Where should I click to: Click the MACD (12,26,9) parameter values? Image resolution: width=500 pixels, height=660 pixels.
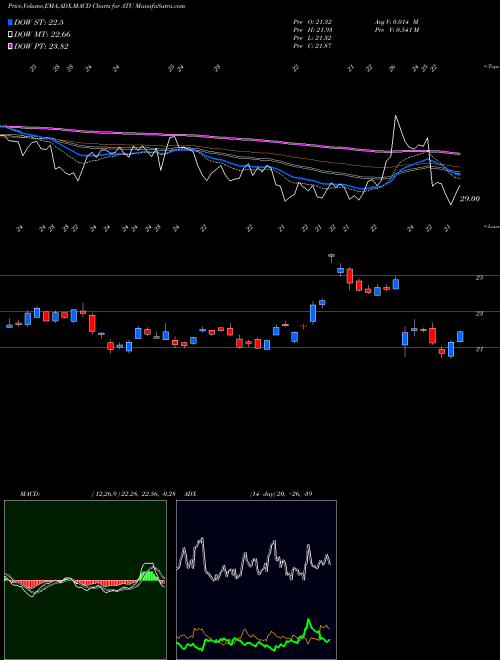(x=136, y=494)
